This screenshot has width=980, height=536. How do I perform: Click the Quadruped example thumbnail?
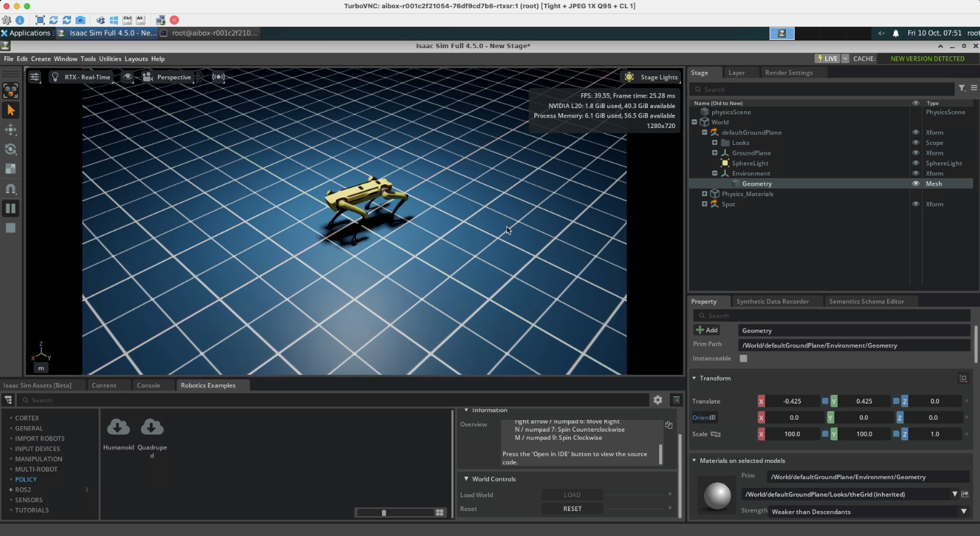152,428
